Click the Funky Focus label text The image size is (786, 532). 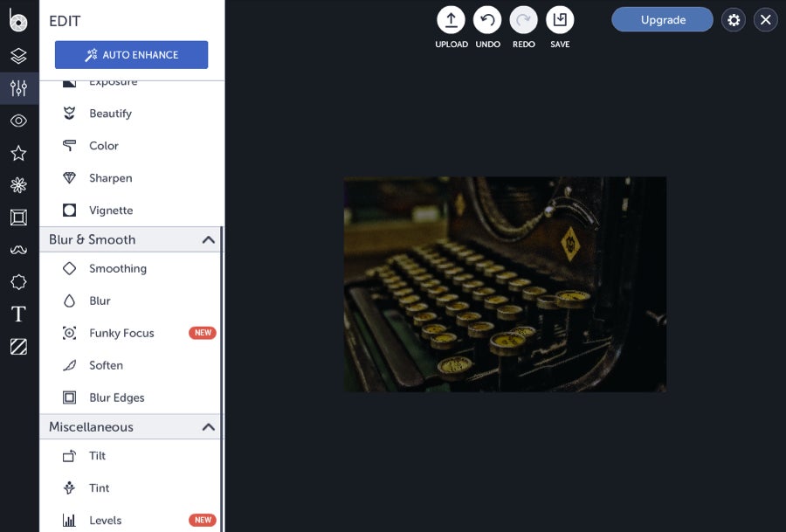click(x=121, y=333)
